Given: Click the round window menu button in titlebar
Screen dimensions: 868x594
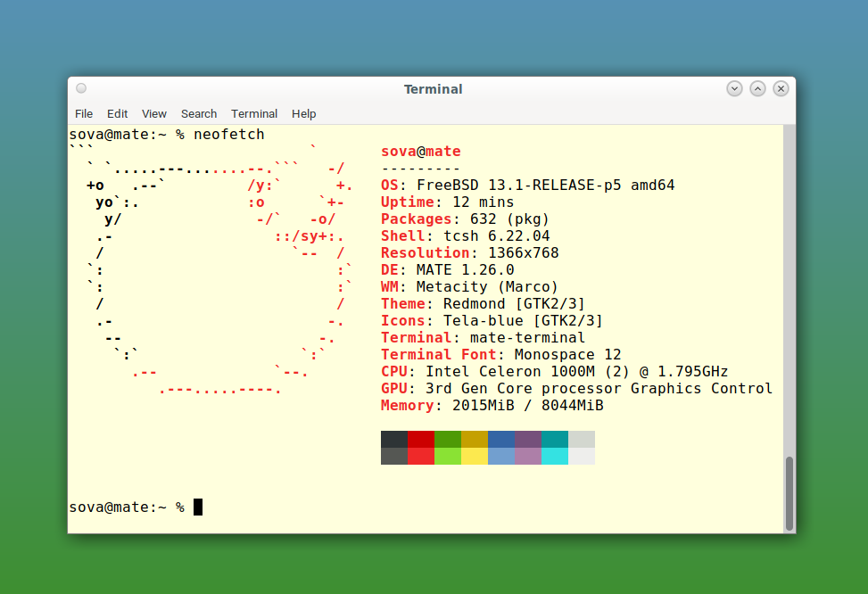Looking at the screenshot, I should coord(81,88).
